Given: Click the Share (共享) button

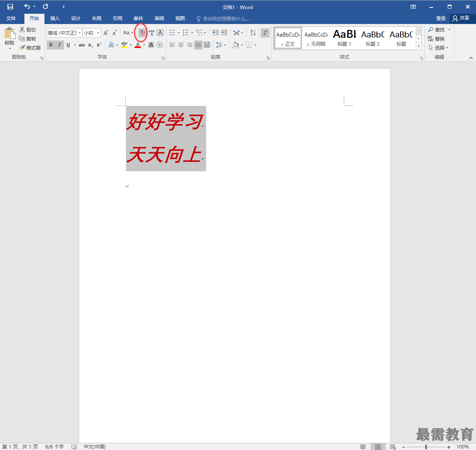Looking at the screenshot, I should point(461,18).
